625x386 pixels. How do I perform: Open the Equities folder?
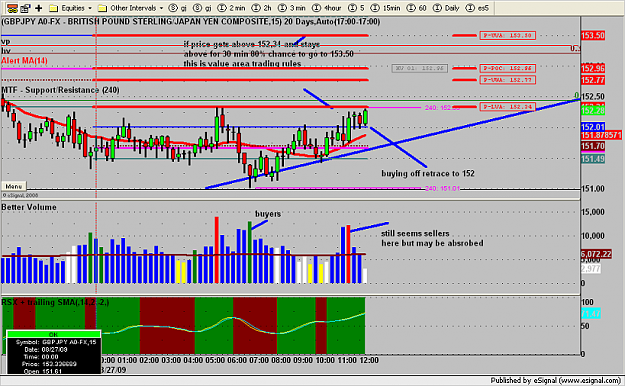tap(67, 8)
